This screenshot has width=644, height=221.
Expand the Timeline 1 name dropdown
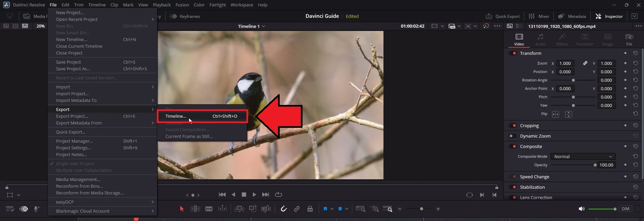(264, 26)
